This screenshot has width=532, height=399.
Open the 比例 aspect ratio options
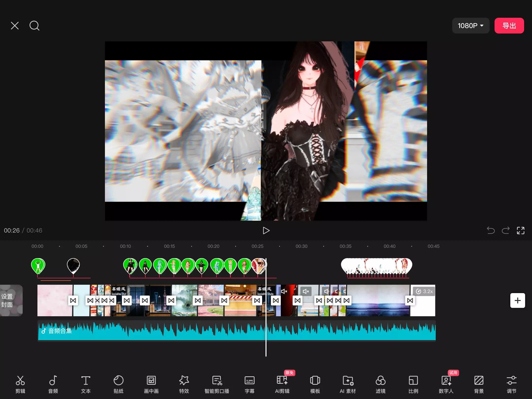tap(413, 384)
